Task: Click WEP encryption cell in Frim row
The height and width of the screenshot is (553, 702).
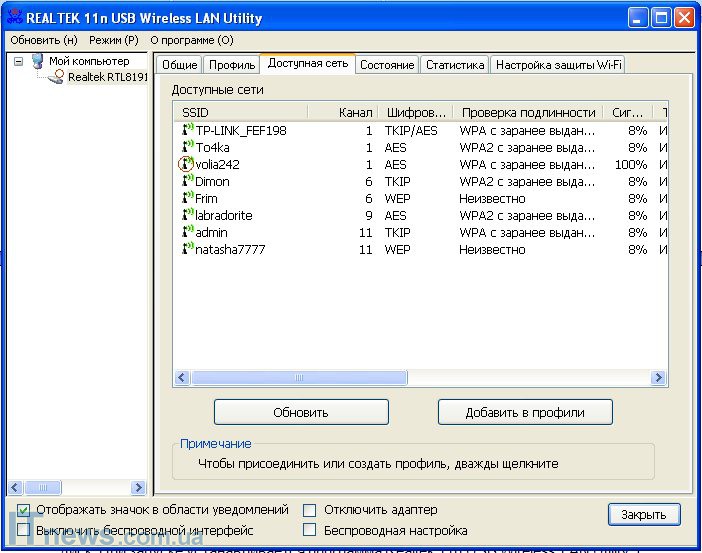Action: (397, 198)
